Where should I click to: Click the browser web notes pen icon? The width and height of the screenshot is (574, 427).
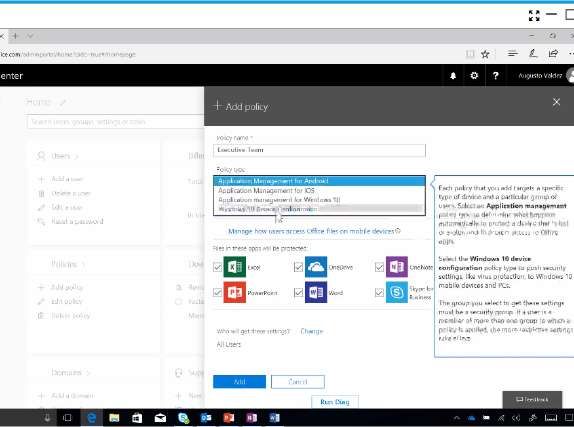pyautogui.click(x=533, y=54)
